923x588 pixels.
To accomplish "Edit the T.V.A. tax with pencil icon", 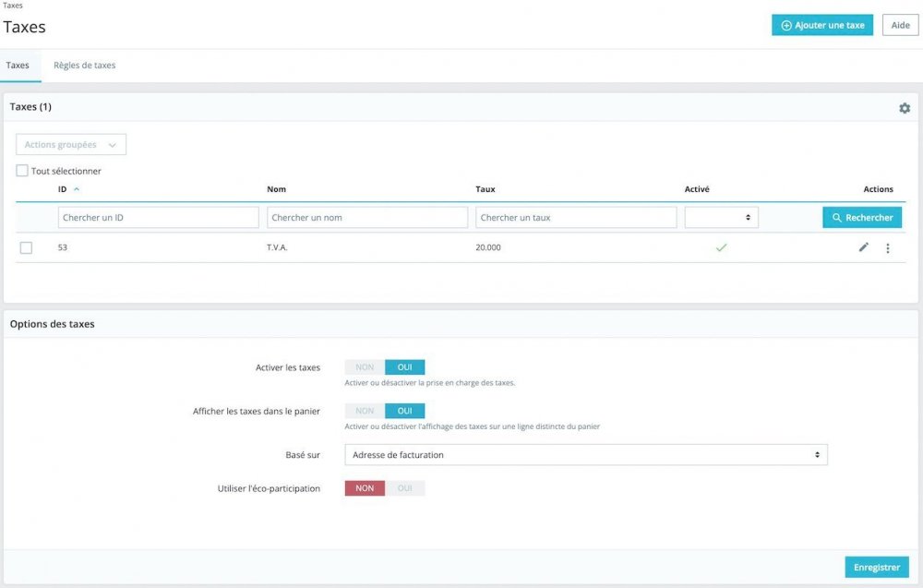I will 863,247.
